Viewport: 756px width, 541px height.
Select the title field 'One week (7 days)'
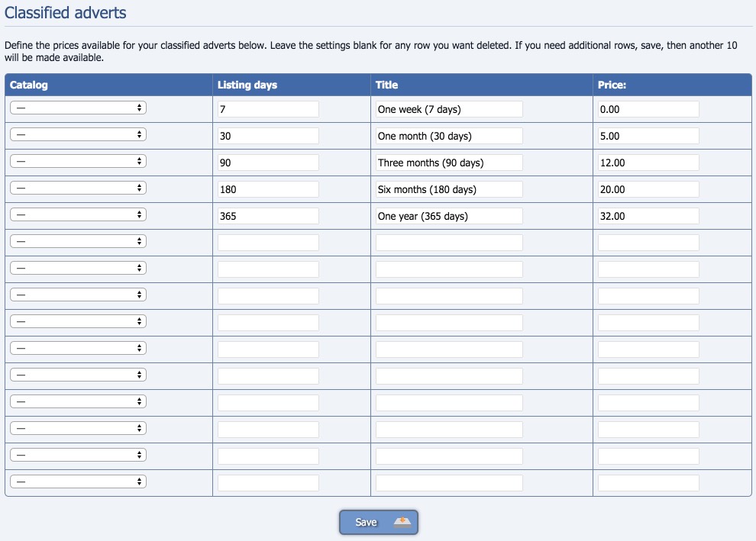tap(449, 109)
